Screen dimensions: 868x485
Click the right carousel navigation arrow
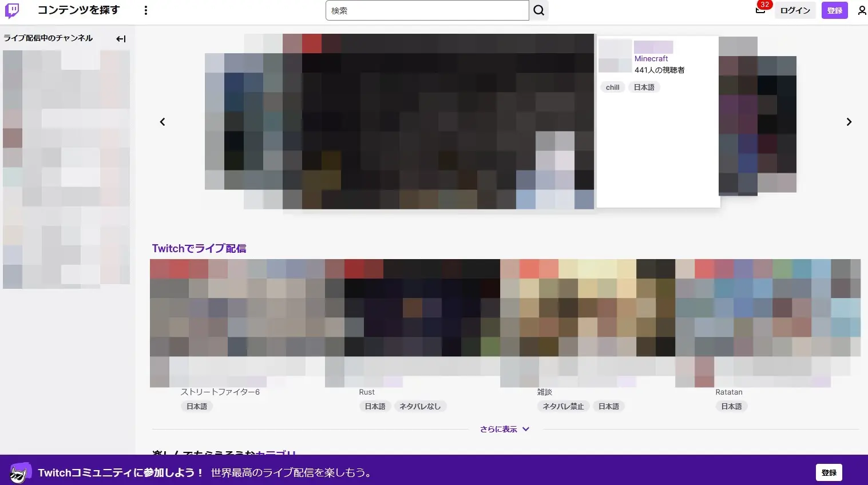(x=849, y=122)
